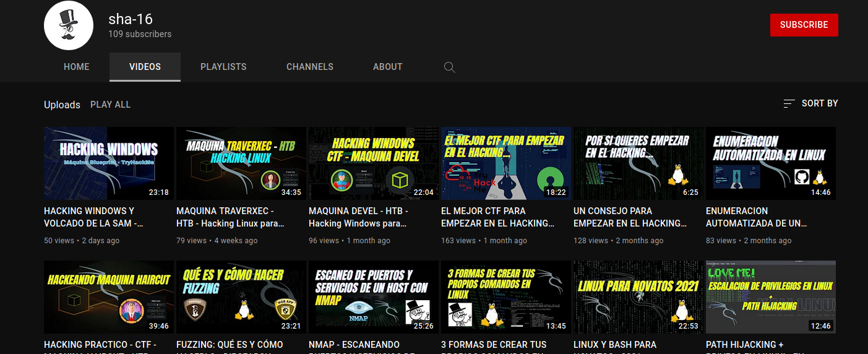
Task: Click the "79 views • 4 weeks ago" text
Action: [217, 241]
